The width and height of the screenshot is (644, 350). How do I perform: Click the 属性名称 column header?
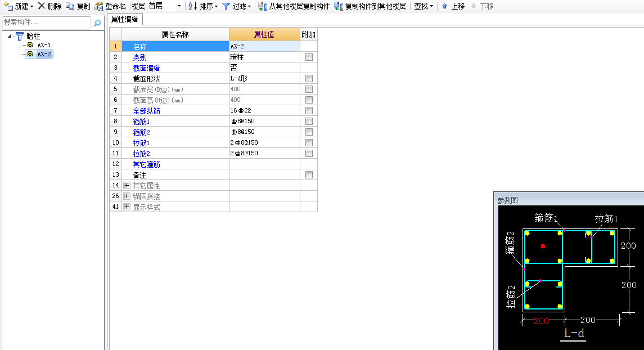tap(175, 34)
